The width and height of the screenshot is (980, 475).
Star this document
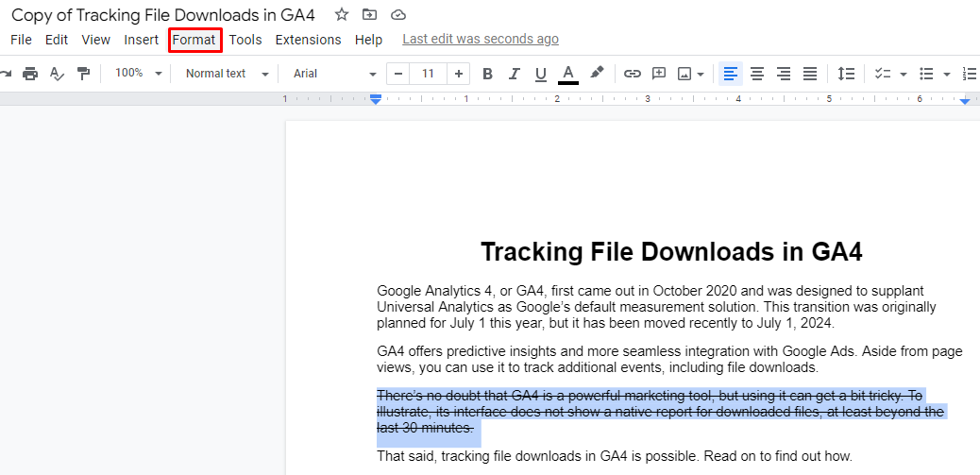[342, 14]
